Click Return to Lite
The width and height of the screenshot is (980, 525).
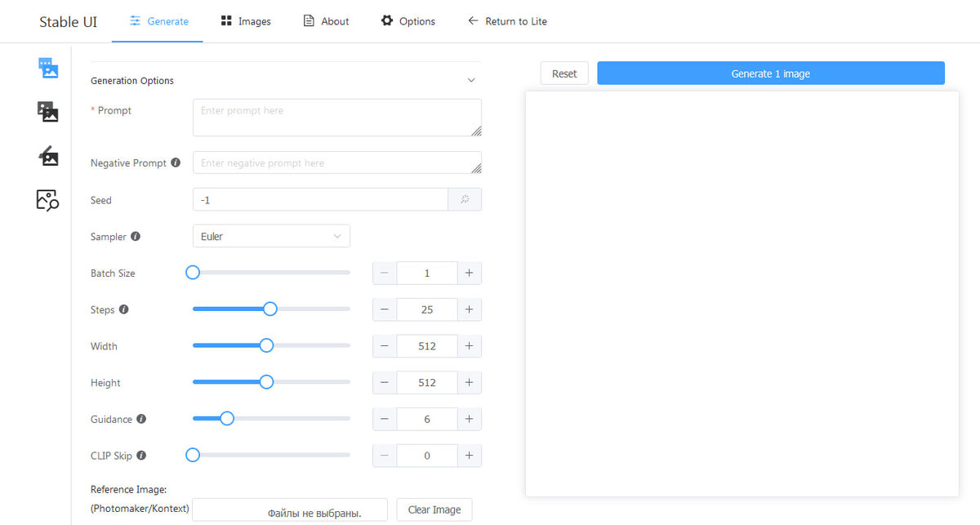(507, 21)
